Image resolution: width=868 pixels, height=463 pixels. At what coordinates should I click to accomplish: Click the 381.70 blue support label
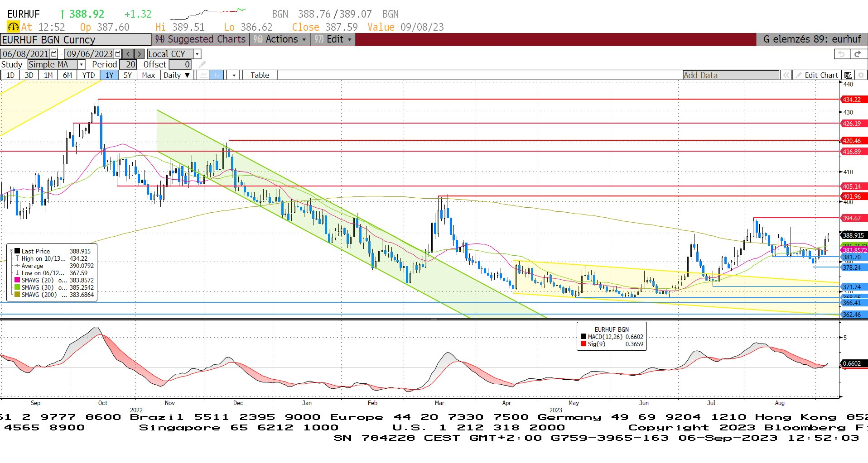click(x=854, y=257)
